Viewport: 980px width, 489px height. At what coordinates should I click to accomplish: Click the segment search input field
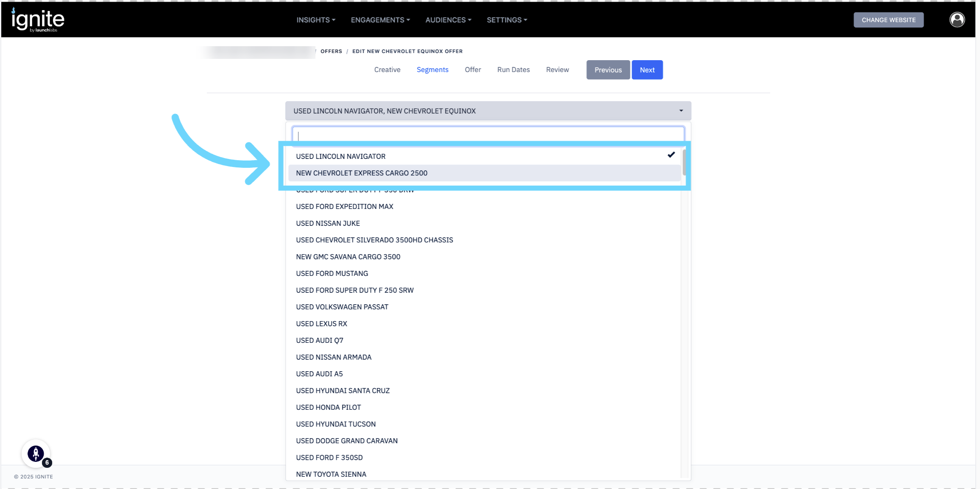pos(487,135)
